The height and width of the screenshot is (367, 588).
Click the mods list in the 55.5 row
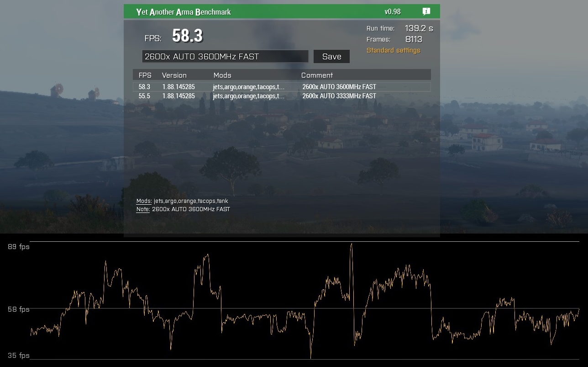coord(249,96)
